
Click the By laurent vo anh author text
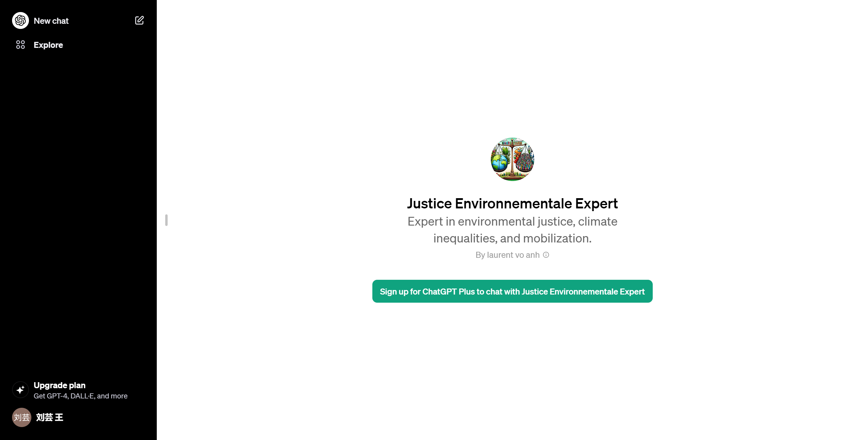tap(507, 255)
